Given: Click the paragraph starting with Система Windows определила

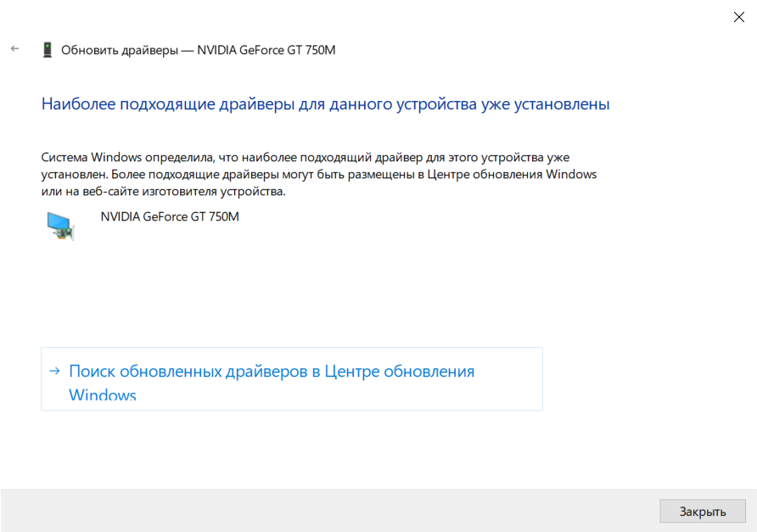Looking at the screenshot, I should [x=318, y=174].
